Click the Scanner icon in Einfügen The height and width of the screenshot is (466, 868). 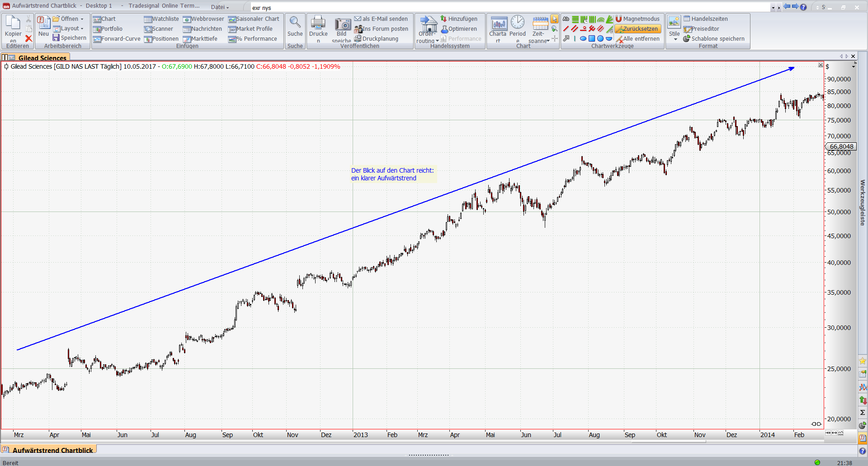[148, 29]
